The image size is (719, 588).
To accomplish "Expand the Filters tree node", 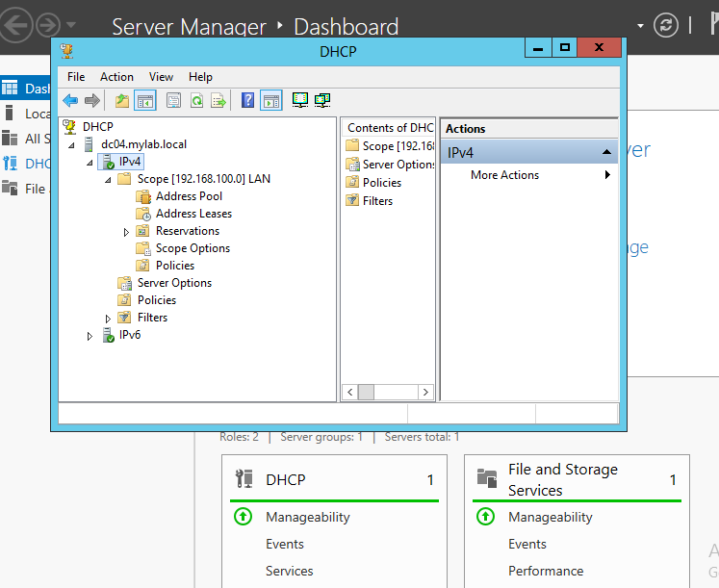I will [x=108, y=319].
